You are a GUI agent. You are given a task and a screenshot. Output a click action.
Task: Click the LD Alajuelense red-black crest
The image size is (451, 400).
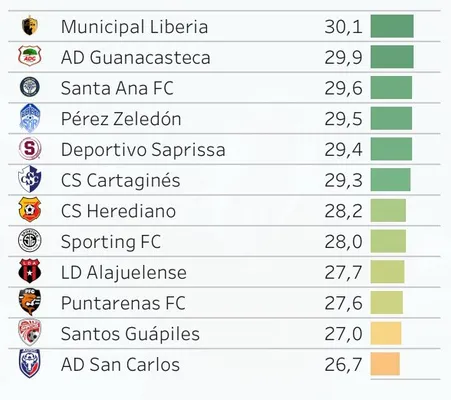30,271
